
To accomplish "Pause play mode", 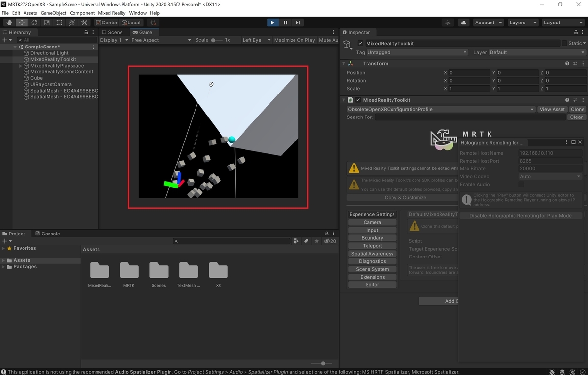I will (285, 23).
